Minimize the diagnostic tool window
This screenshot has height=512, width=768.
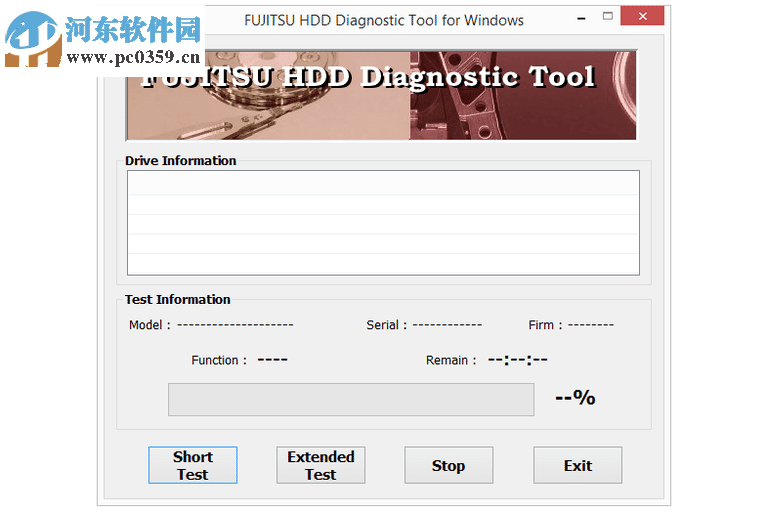click(x=581, y=18)
